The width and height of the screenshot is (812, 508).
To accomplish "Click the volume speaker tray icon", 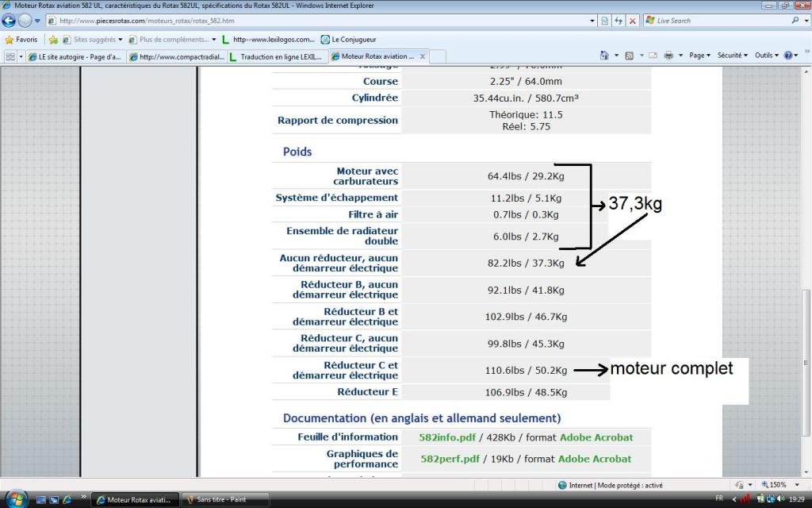I will (780, 498).
